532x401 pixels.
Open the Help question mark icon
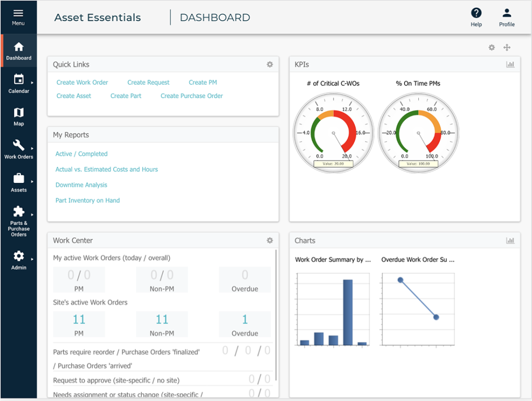click(476, 13)
